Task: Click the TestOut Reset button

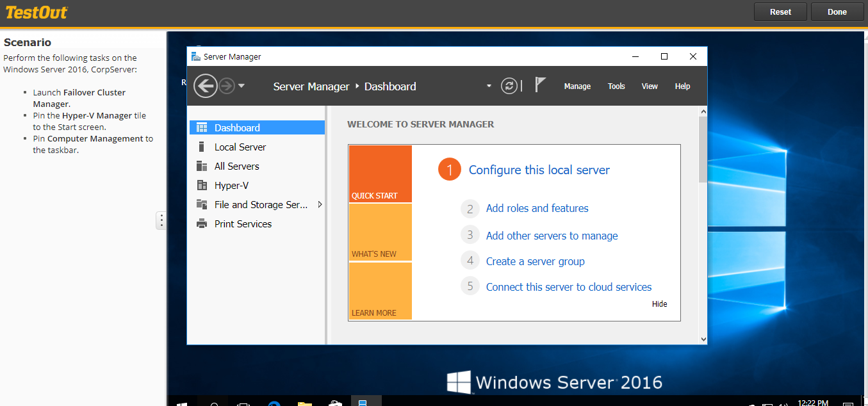Action: pos(780,12)
